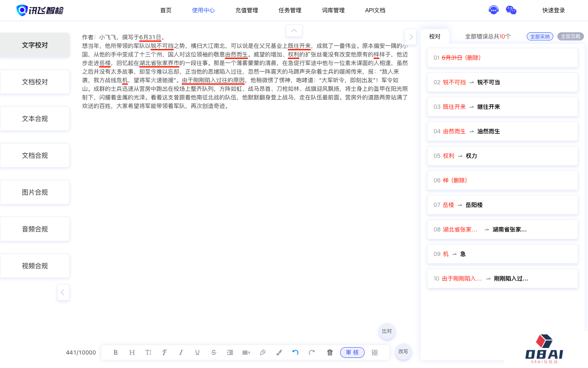The image size is (588, 368).
Task: Toggle strikethrough formatting
Action: [214, 352]
